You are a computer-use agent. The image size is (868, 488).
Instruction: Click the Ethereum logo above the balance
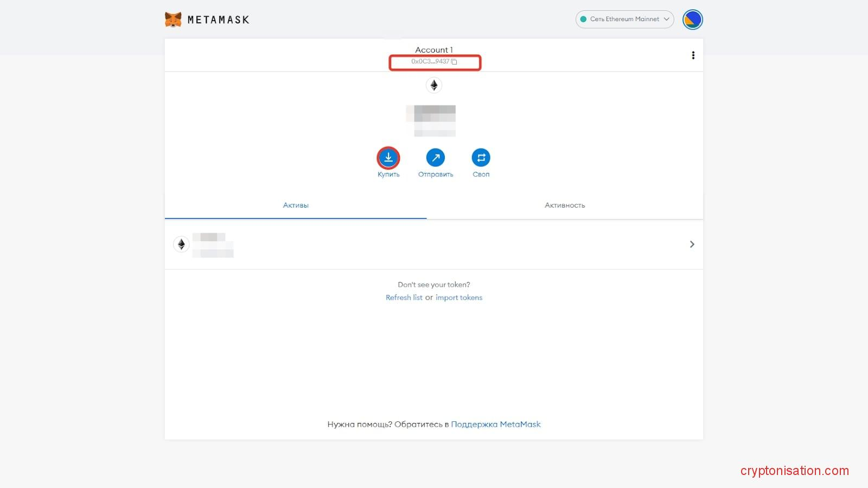click(433, 85)
